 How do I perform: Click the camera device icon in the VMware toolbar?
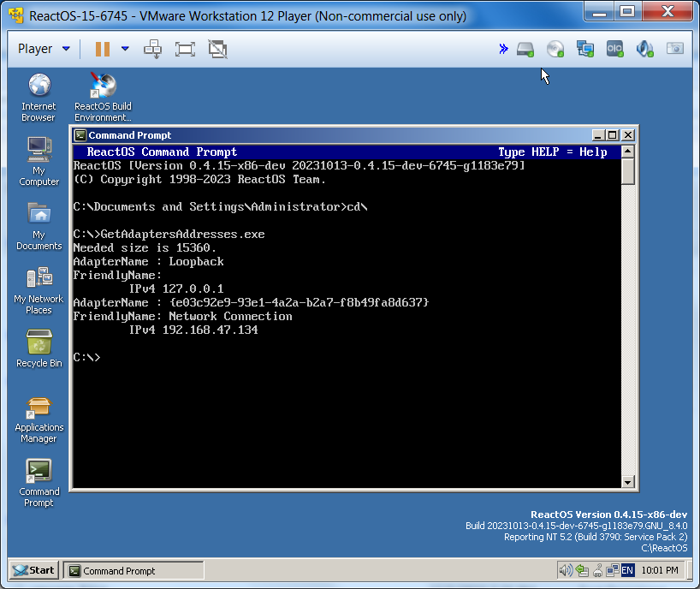pyautogui.click(x=675, y=48)
